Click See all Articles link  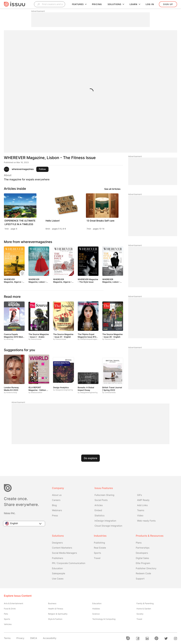pos(112,189)
